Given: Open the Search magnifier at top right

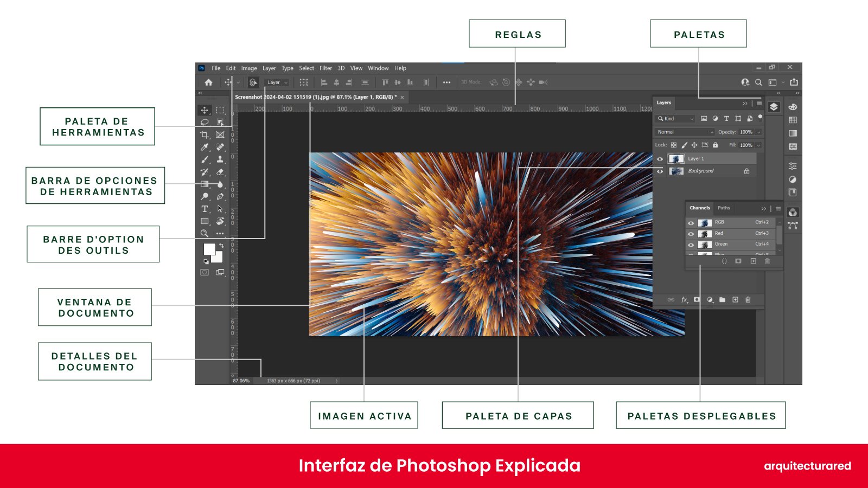Looking at the screenshot, I should [x=758, y=82].
